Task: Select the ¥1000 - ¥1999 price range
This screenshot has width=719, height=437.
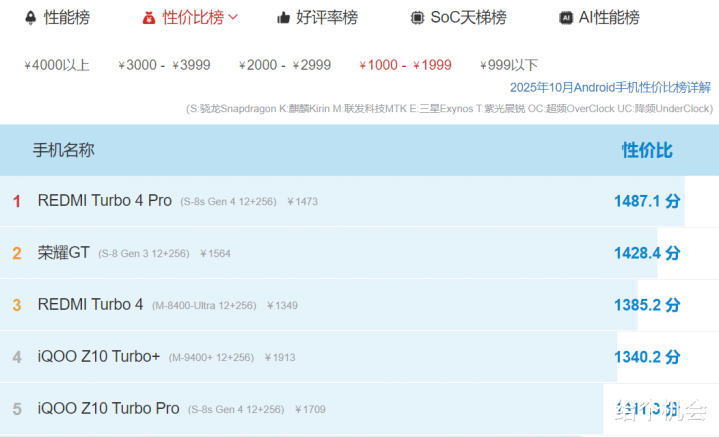Action: [x=405, y=65]
